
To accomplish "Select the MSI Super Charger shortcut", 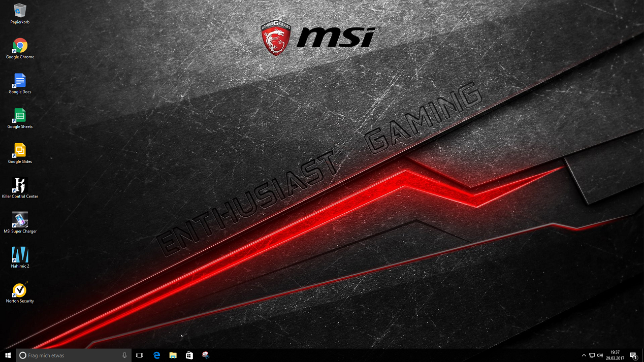I will [20, 223].
